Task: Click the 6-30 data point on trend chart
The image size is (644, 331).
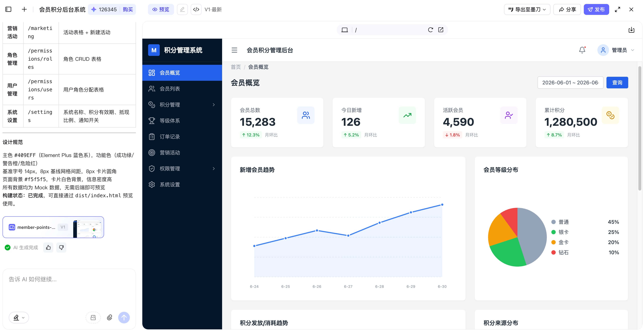Action: [x=442, y=205]
